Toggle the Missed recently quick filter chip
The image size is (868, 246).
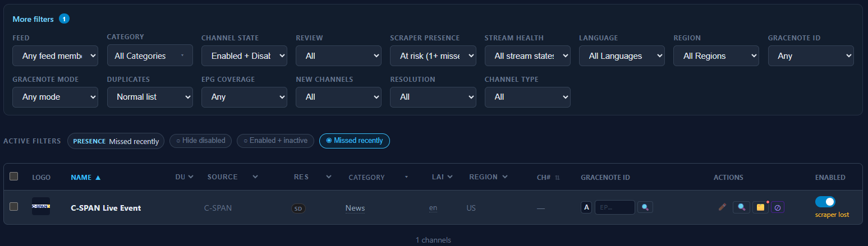tap(355, 141)
